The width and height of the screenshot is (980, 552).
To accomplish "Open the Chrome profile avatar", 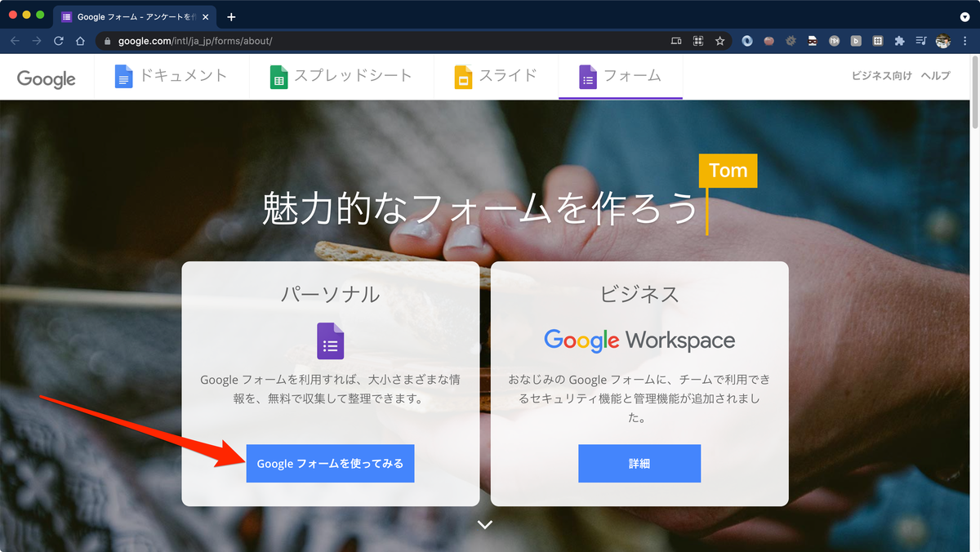I will pos(943,40).
